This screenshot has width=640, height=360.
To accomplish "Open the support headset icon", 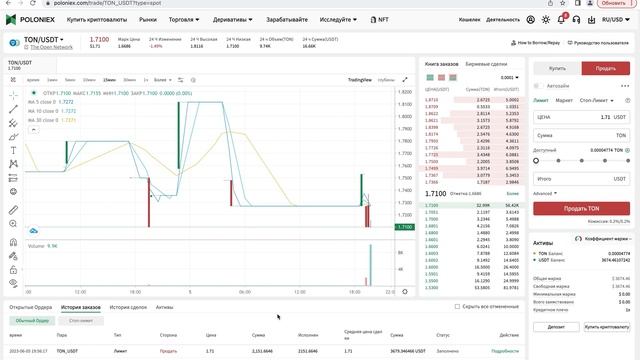I will (576, 20).
